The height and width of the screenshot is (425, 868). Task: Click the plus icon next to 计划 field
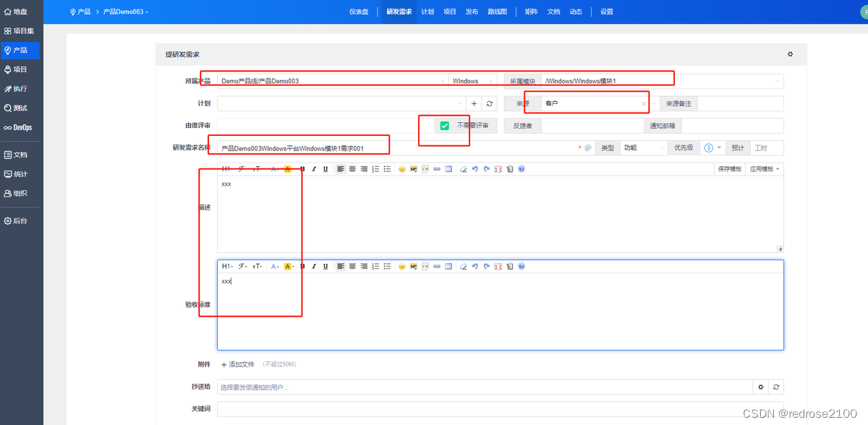tap(475, 103)
